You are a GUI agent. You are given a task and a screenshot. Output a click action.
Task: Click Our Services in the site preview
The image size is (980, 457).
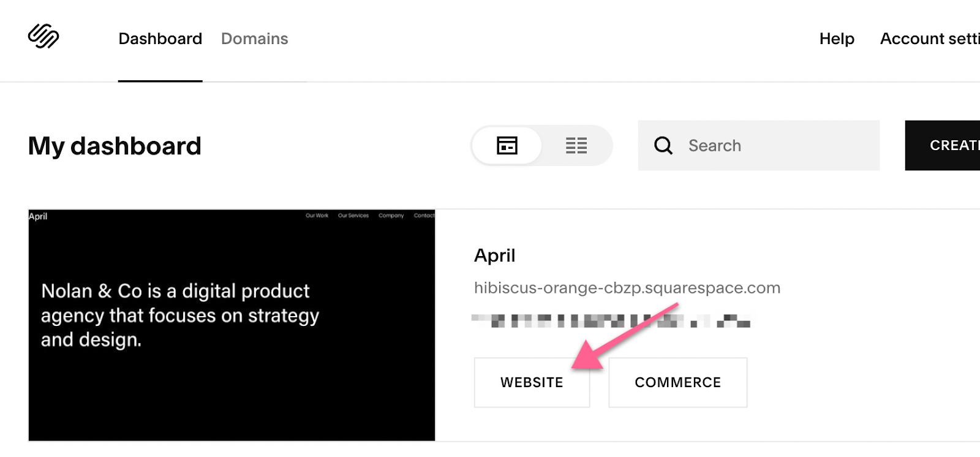(x=353, y=216)
